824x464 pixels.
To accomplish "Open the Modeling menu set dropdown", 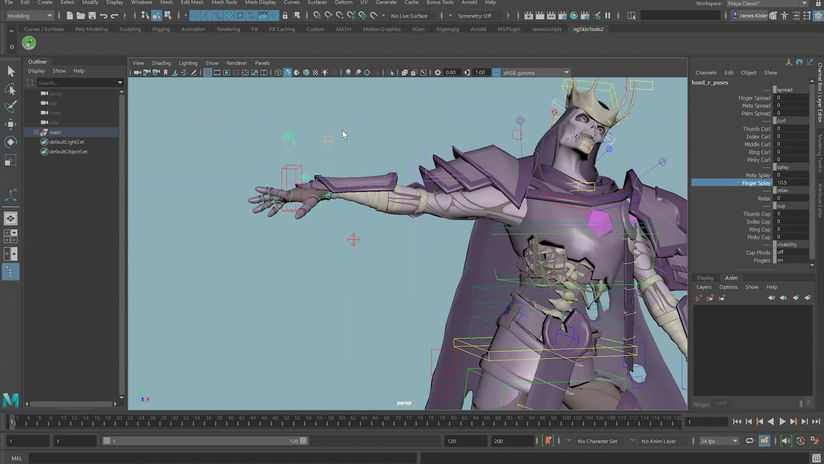I will click(31, 16).
